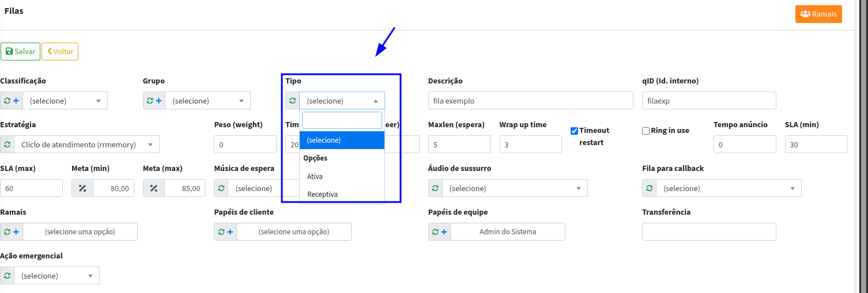Open the Estratégia rrmemory dropdown
868x293 pixels.
point(86,144)
